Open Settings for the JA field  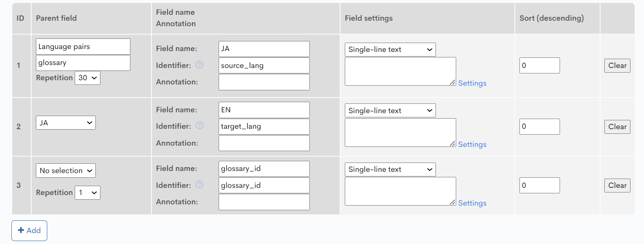click(x=472, y=83)
